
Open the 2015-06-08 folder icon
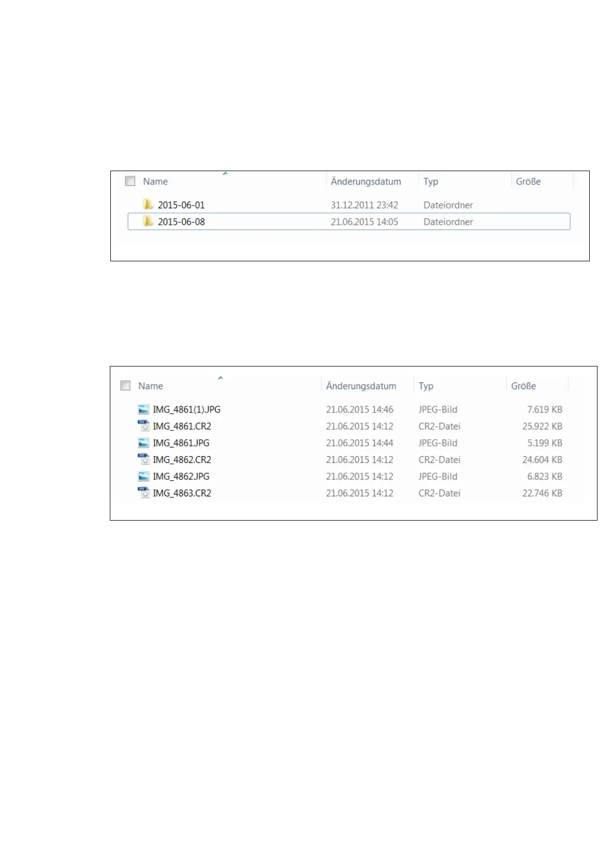(x=148, y=222)
